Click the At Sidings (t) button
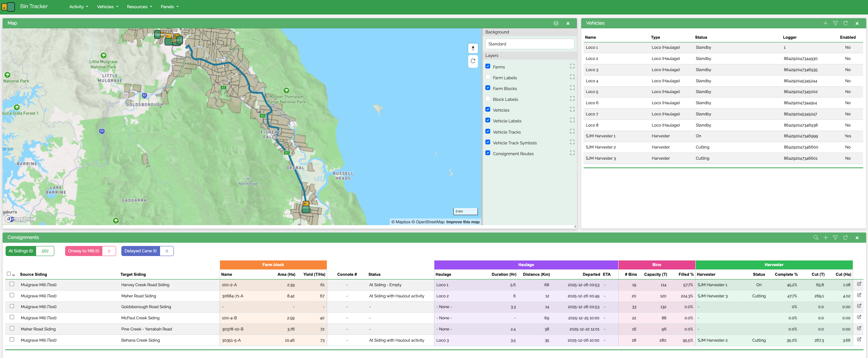 [21, 251]
